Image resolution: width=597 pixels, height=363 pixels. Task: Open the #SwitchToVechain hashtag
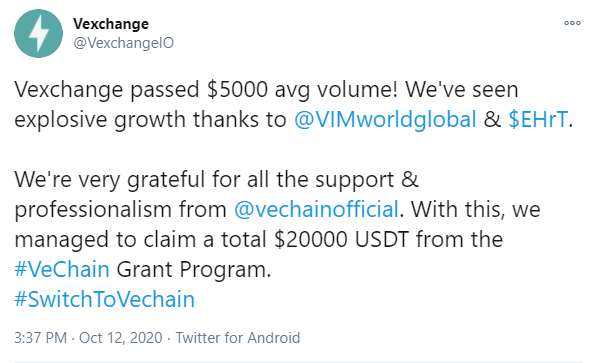105,299
